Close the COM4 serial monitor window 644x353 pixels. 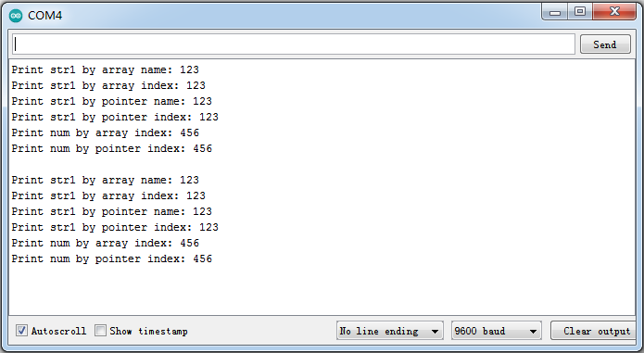614,12
